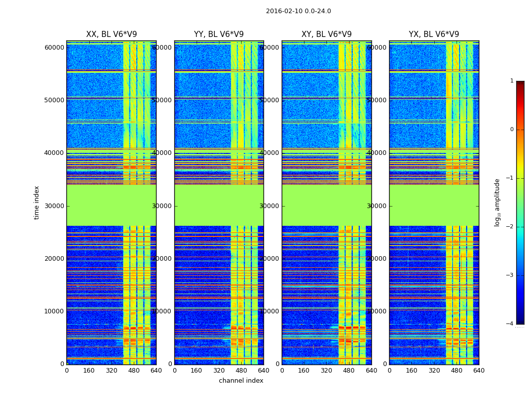
Task: Click the 60000 tick on the XX y-axis
Action: pos(54,48)
